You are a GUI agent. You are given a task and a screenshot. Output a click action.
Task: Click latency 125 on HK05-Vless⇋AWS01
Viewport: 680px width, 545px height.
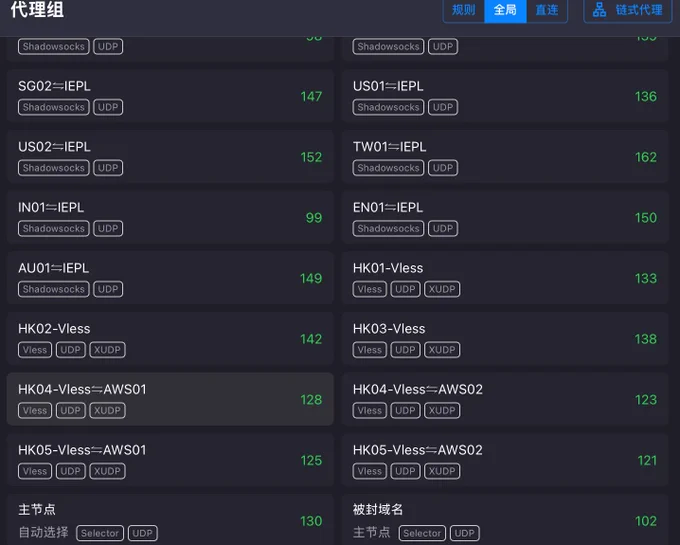click(311, 460)
